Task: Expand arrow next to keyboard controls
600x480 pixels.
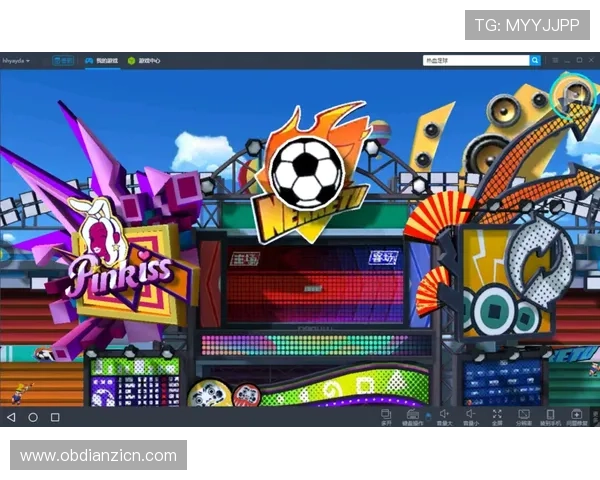Action: click(x=428, y=413)
